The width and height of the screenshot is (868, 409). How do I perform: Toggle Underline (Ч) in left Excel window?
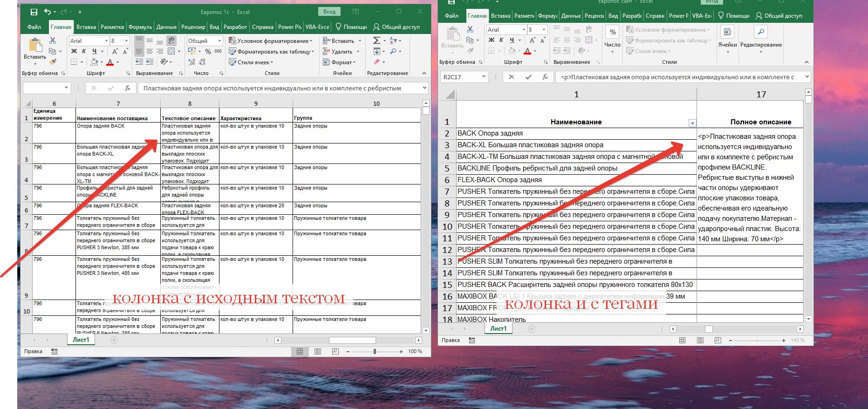click(95, 51)
